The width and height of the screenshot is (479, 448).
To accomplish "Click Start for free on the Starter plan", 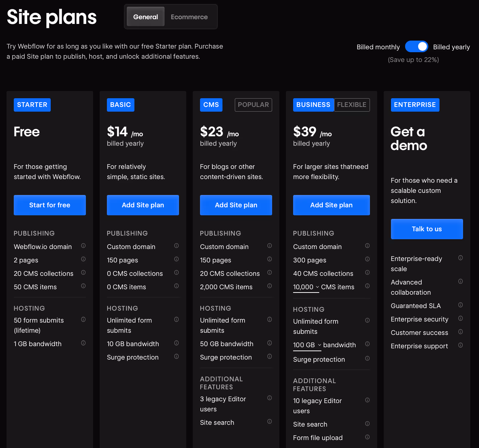I will point(50,205).
